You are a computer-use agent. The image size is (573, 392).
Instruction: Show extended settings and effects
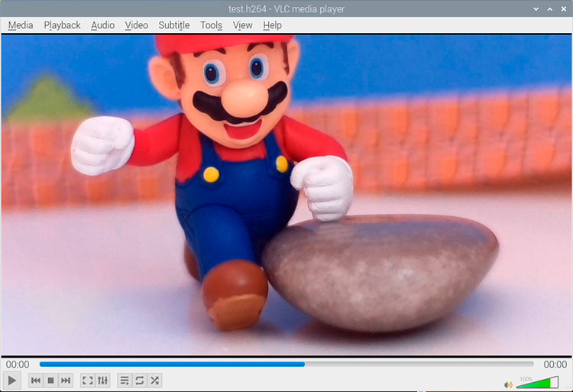pos(102,381)
